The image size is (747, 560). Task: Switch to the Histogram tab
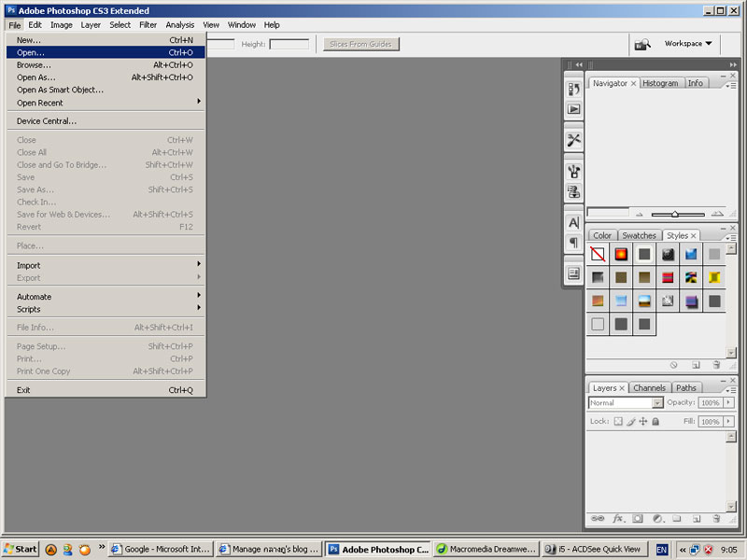(660, 83)
